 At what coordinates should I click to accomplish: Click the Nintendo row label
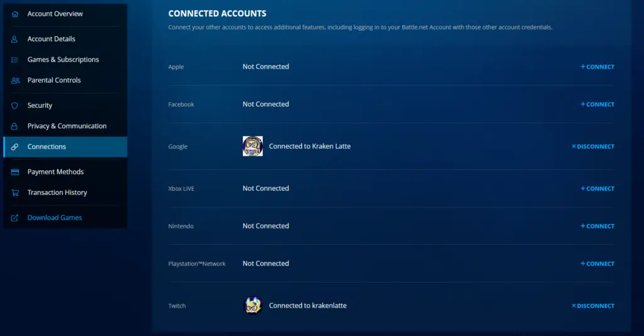pyautogui.click(x=180, y=226)
